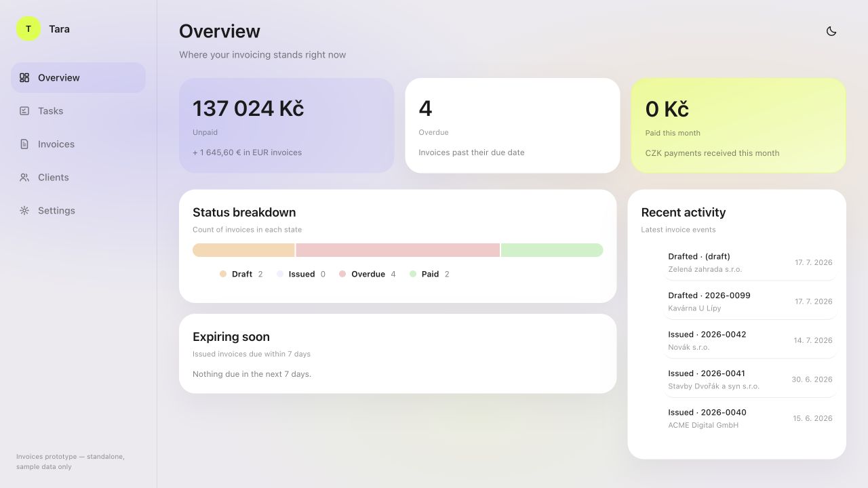Click "CZK payments received this month" text
Image resolution: width=868 pixels, height=488 pixels.
(x=713, y=153)
